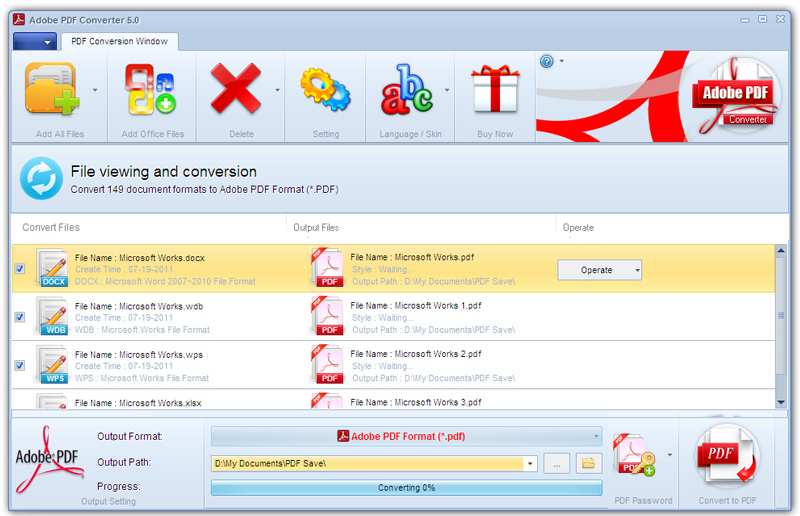Expand the Output Path dropdown arrow
Viewport: 800px width, 516px height.
(x=530, y=463)
